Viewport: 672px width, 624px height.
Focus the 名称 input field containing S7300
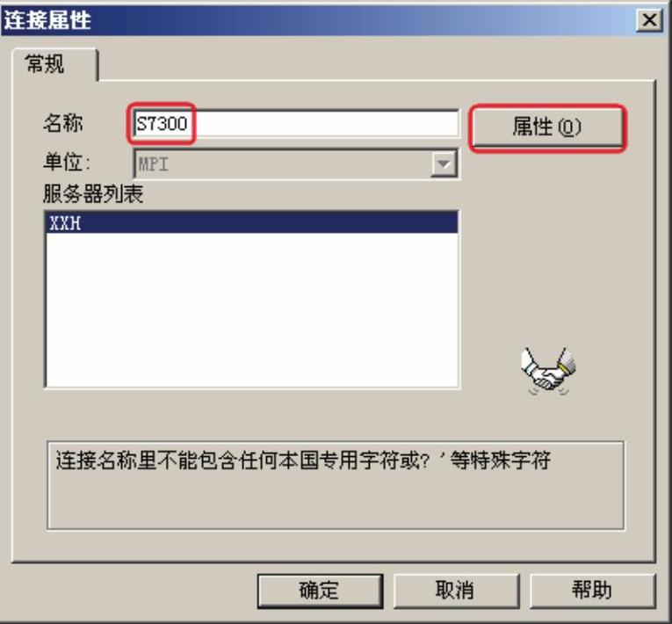[296, 124]
